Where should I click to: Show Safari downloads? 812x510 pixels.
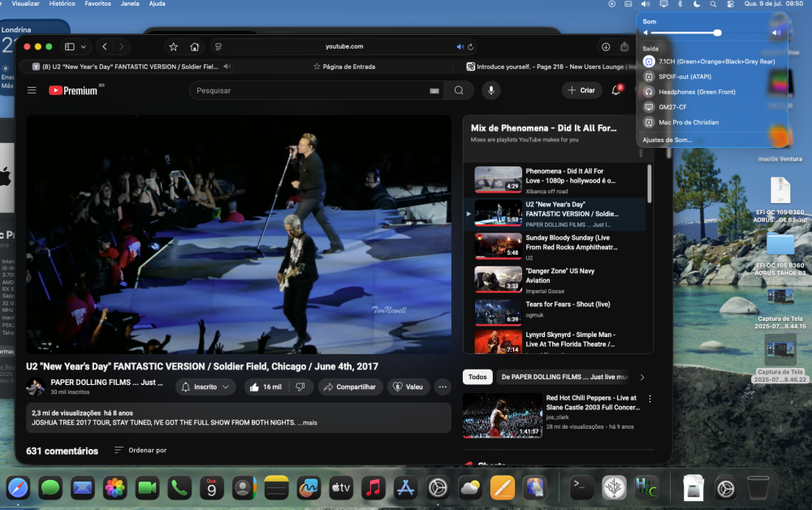pyautogui.click(x=606, y=46)
